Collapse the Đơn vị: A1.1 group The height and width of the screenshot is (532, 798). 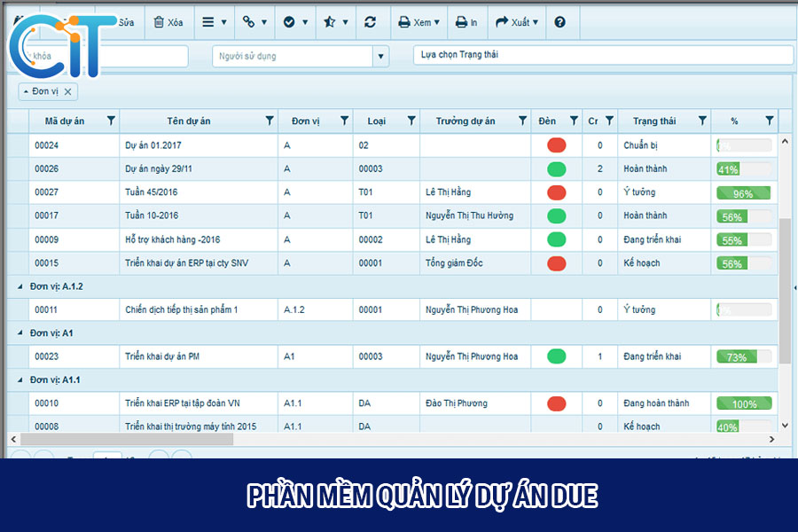pos(20,379)
